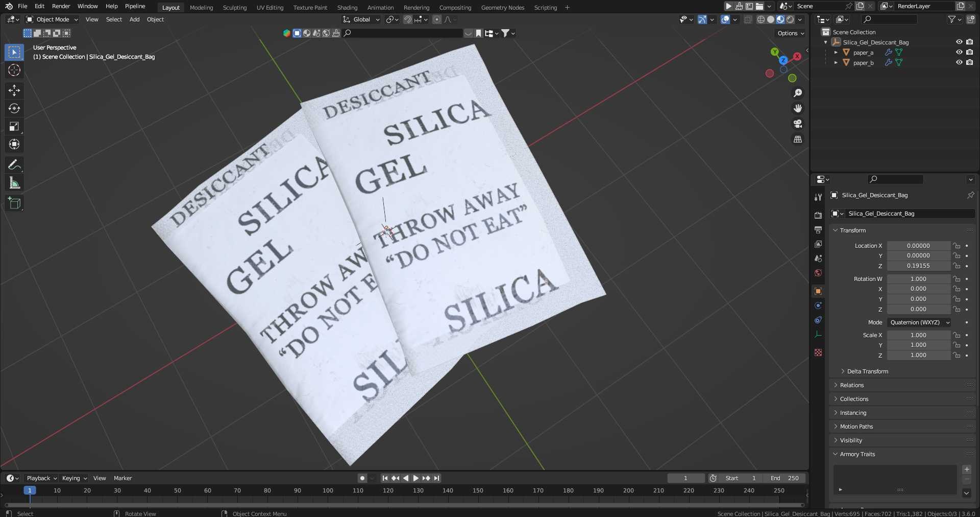Expand the Relations panel
Viewport: 980px width, 517px height.
851,385
